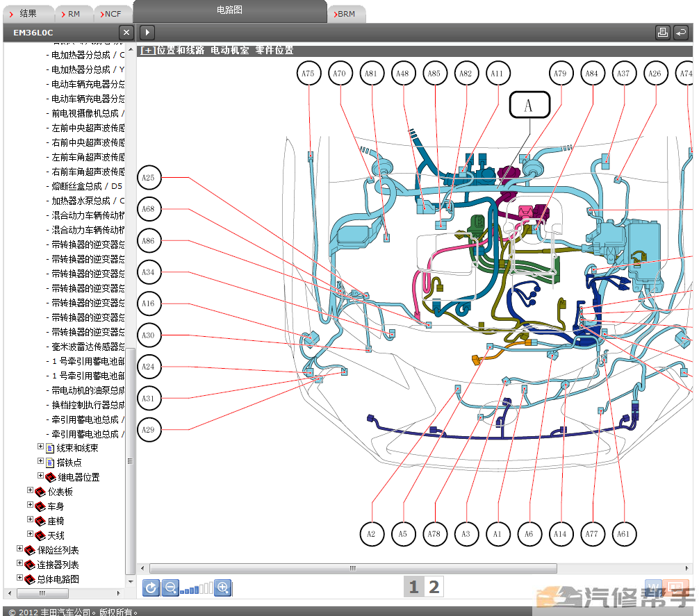Image resolution: width=699 pixels, height=616 pixels.
Task: Click connector label A2 in diagram
Action: click(x=372, y=533)
